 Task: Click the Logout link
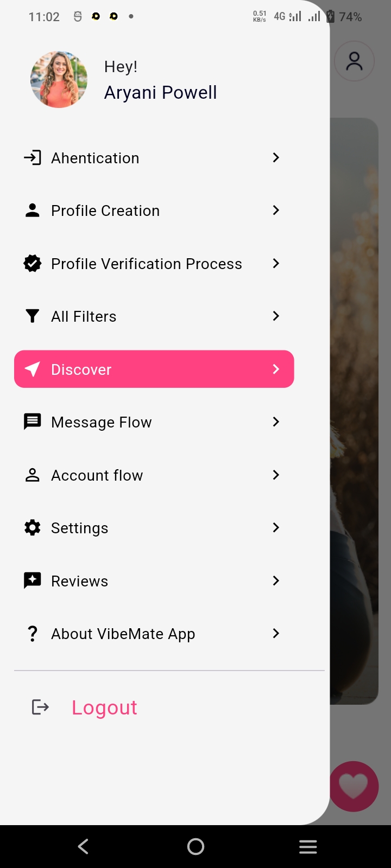pos(104,707)
